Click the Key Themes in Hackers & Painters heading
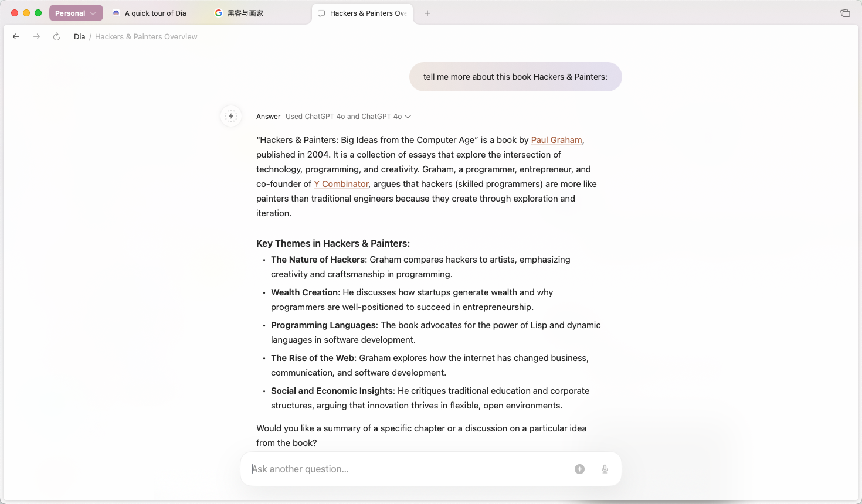The height and width of the screenshot is (504, 862). click(333, 244)
